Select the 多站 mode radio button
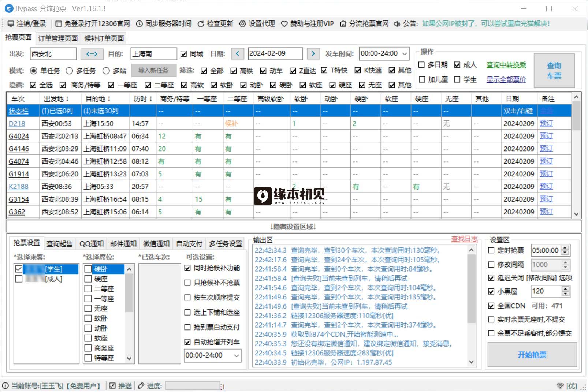This screenshot has height=392, width=588. (106, 71)
